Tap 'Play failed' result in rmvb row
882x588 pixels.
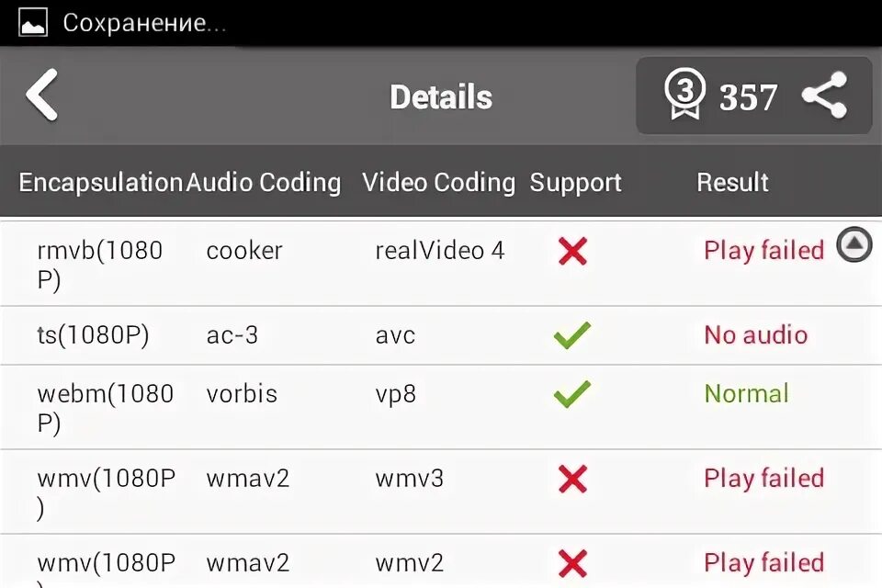pyautogui.click(x=763, y=250)
